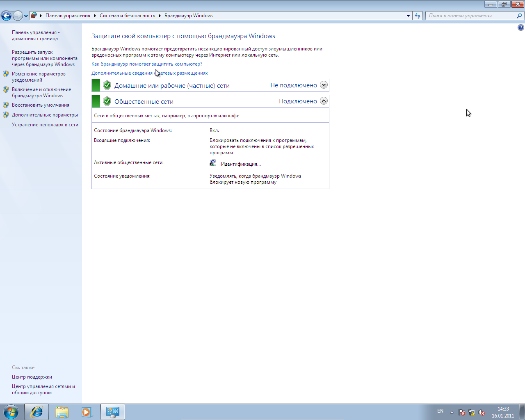Open 'Панель управления - домашняя страница' link
This screenshot has height=420, width=525.
tap(36, 35)
